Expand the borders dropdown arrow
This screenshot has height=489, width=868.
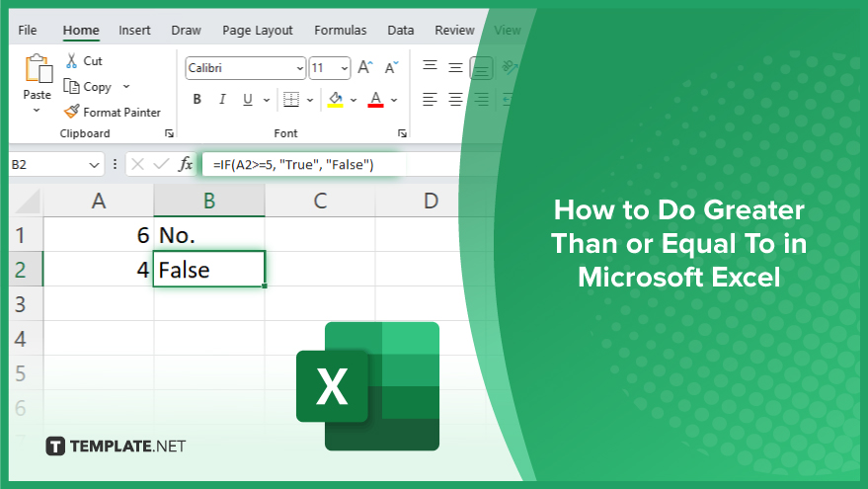pyautogui.click(x=310, y=100)
